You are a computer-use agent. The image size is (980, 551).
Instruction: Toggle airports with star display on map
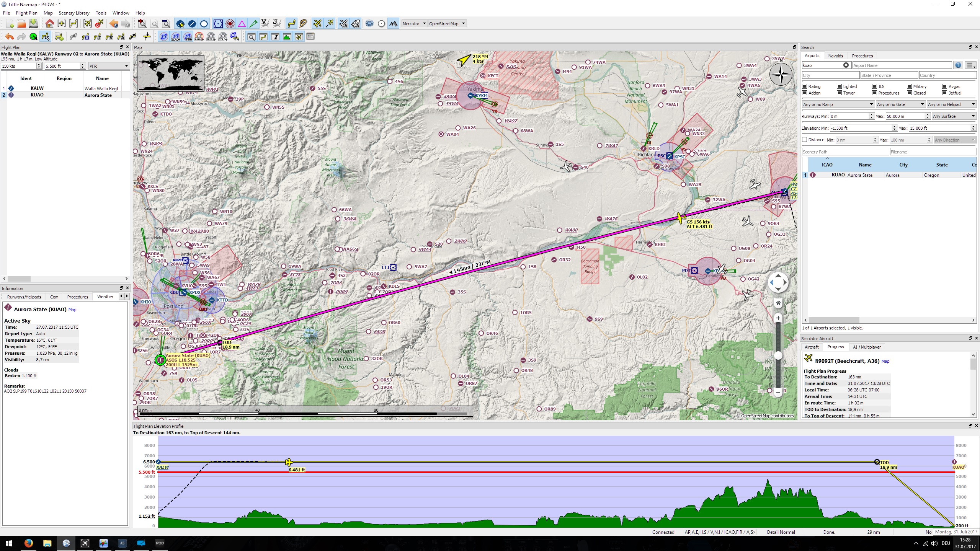(x=180, y=24)
